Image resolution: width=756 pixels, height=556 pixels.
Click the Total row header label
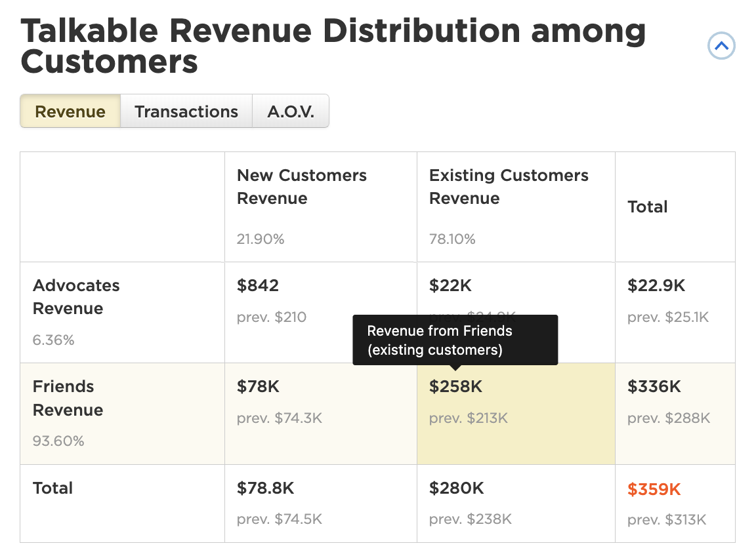coord(52,488)
